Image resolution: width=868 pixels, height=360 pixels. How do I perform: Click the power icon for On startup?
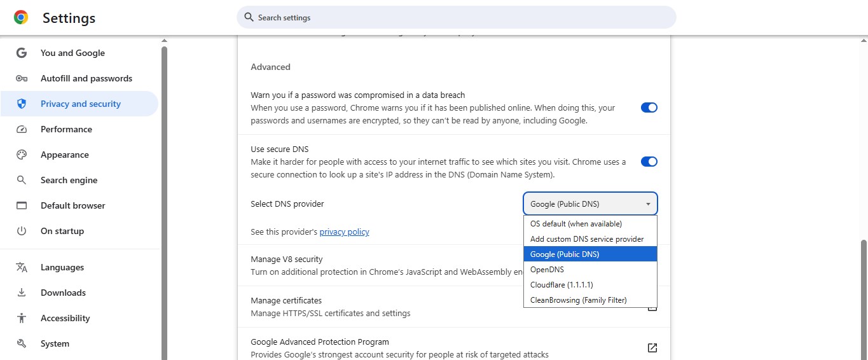(x=22, y=231)
